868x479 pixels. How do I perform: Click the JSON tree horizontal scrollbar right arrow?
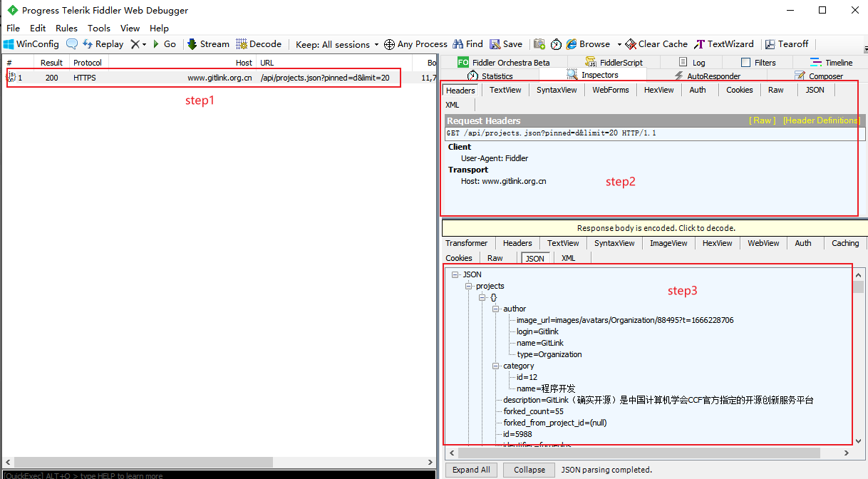[847, 453]
